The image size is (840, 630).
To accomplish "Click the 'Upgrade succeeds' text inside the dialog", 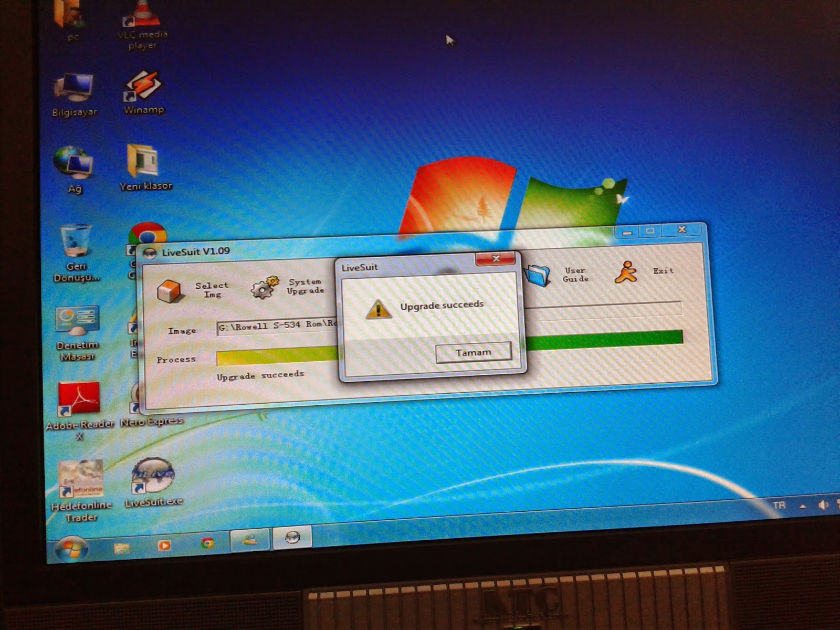I will pyautogui.click(x=442, y=306).
